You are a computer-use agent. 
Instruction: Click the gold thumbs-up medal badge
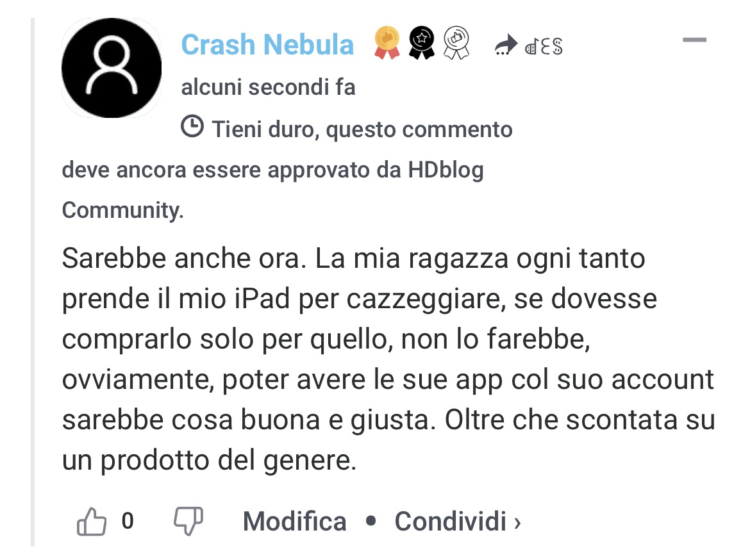387,42
